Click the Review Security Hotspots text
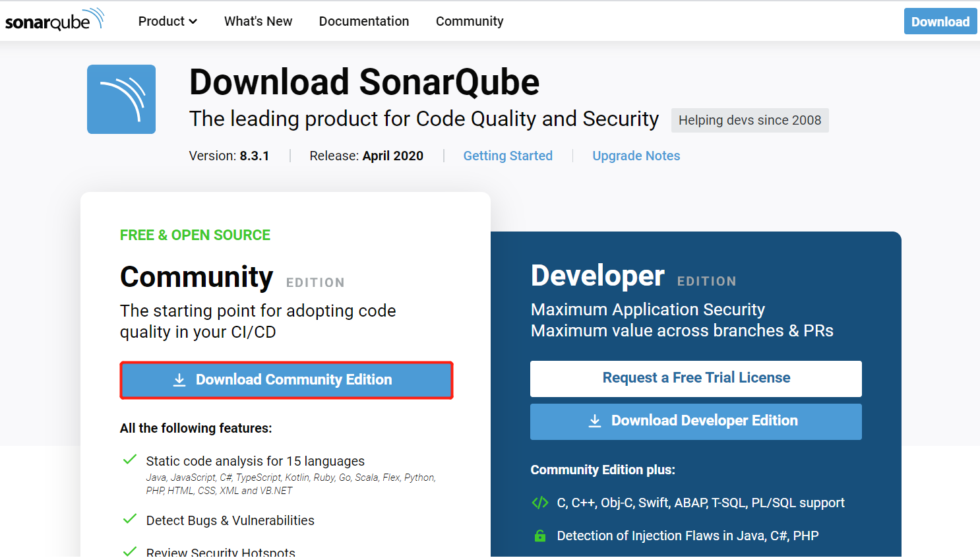The image size is (980, 558). point(220,552)
